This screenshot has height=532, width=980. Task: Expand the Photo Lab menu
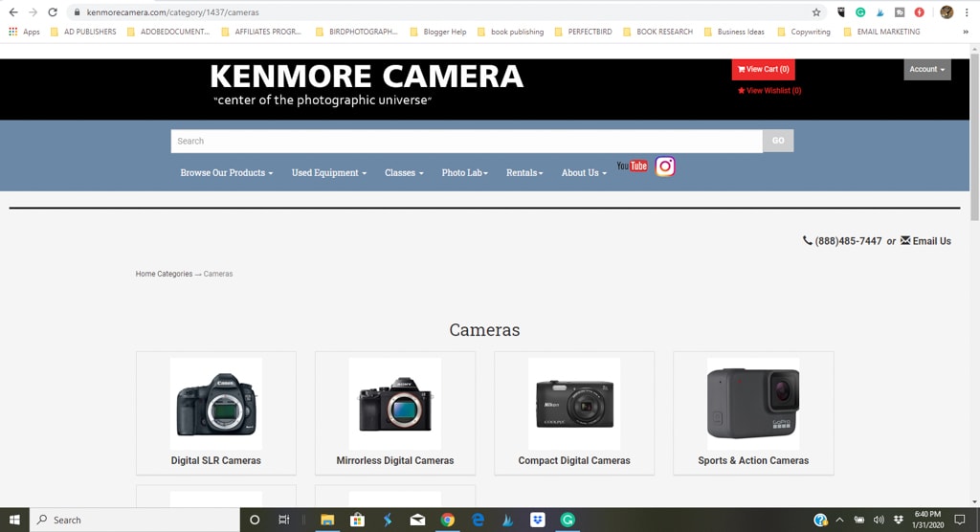click(464, 172)
